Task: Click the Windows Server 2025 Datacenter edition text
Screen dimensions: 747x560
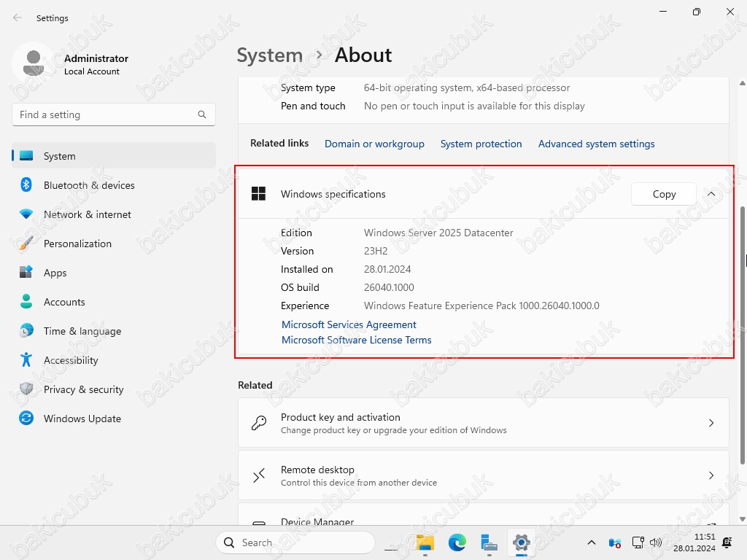Action: 438,233
